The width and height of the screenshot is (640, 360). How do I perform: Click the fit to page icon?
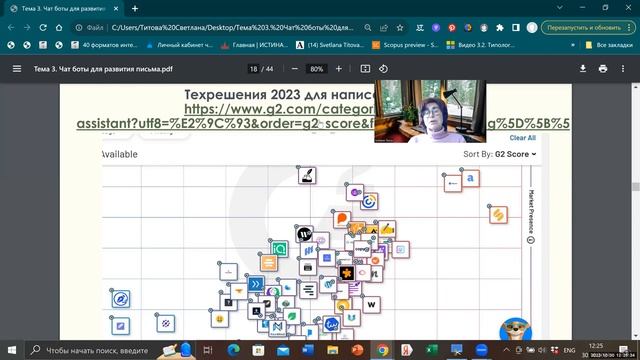click(x=365, y=69)
